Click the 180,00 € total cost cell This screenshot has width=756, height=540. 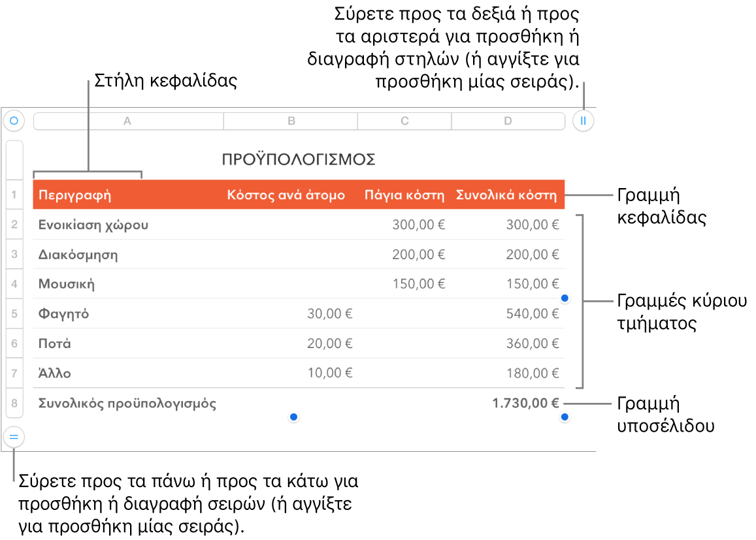[x=508, y=373]
